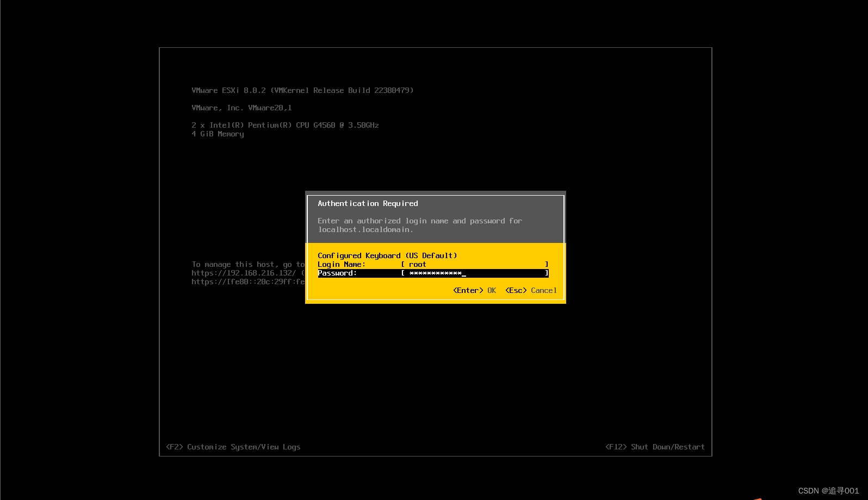Select the Intel Pentium CPU G4560 line
This screenshot has height=500, width=868.
[285, 126]
